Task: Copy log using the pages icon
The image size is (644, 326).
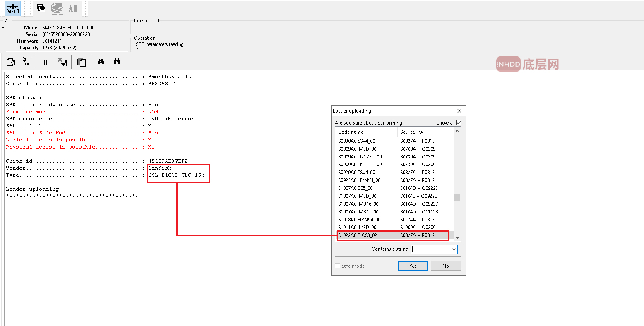Action: [x=82, y=62]
